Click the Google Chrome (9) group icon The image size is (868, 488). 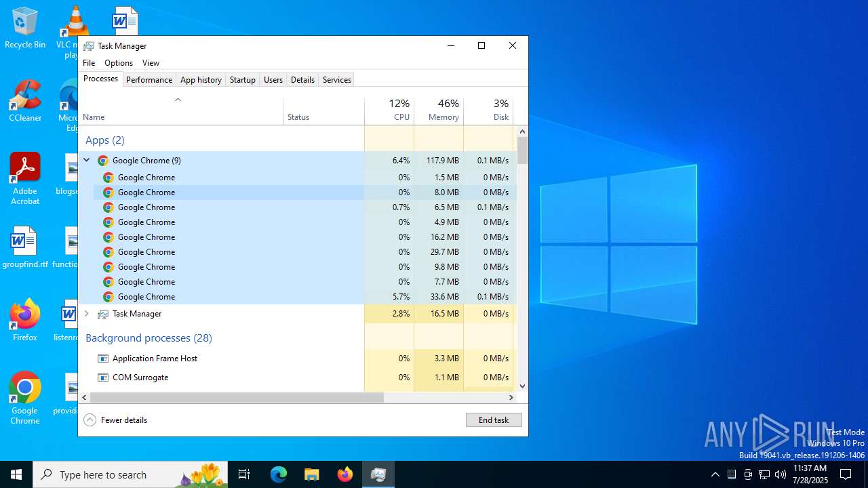[x=103, y=161]
